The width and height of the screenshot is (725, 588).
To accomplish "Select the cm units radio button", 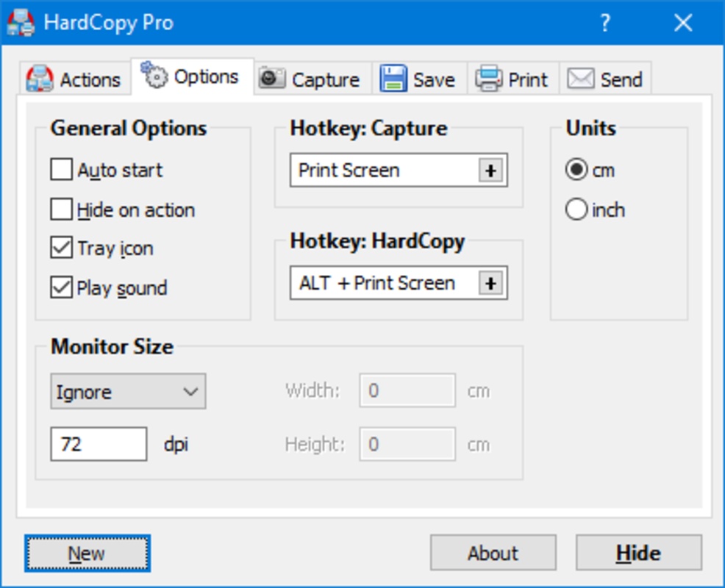I will coord(576,170).
